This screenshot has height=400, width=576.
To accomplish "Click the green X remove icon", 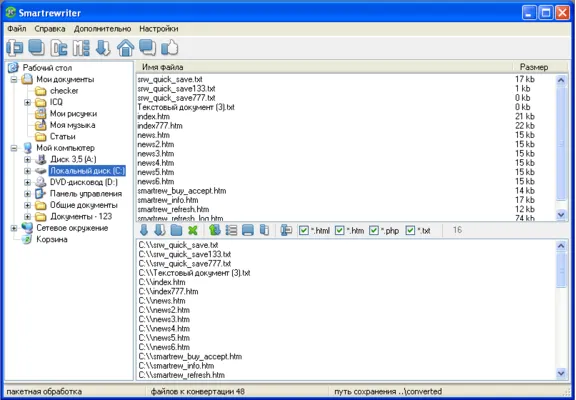I will (192, 230).
